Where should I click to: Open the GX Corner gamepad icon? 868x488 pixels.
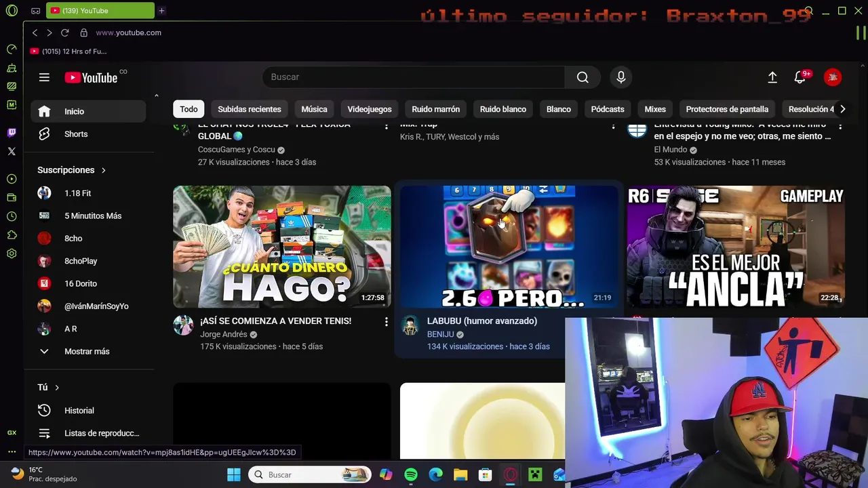35,11
